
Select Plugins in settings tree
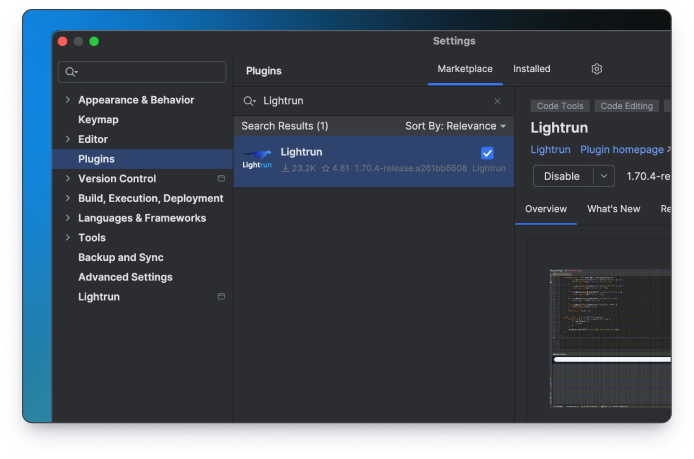[143, 159]
